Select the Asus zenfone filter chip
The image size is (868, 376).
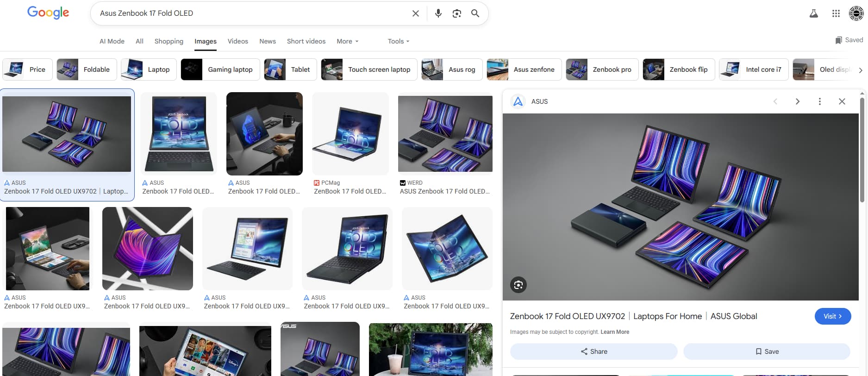[x=524, y=69]
